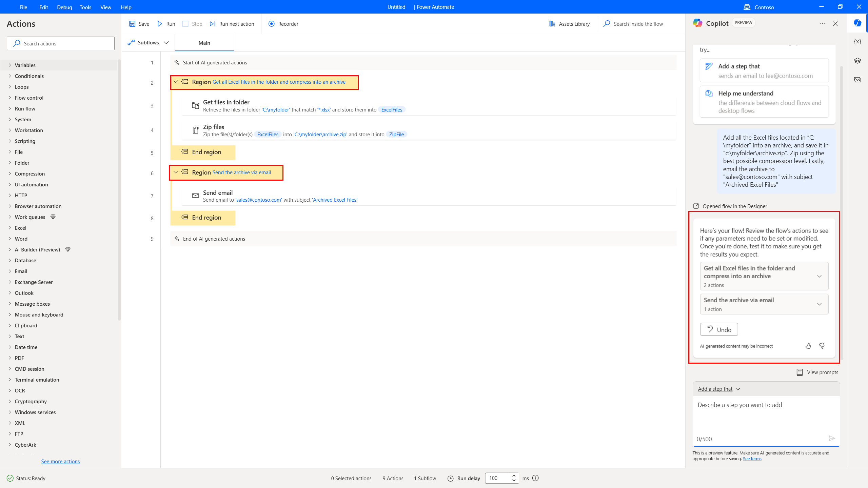Click Search inside the flow icon
This screenshot has height=488, width=868.
tap(607, 24)
